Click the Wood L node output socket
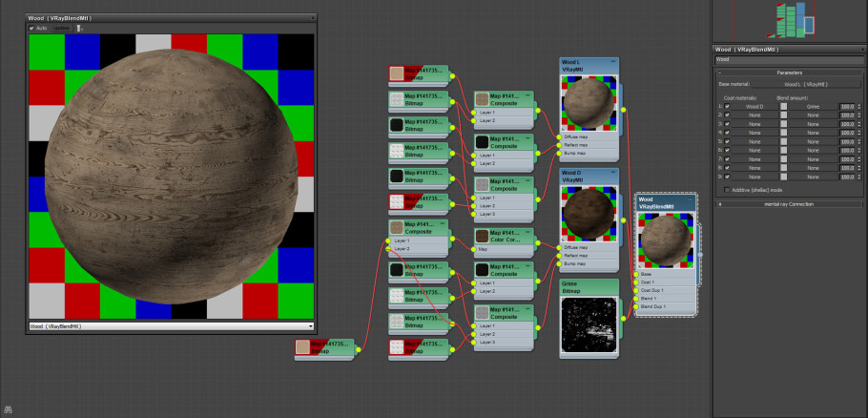Image resolution: width=868 pixels, height=418 pixels. click(623, 110)
